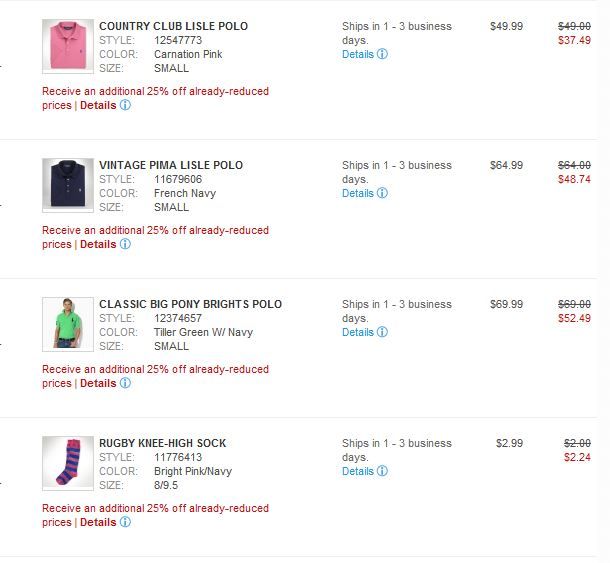This screenshot has height=563, width=610.
Task: View shipping Details for Country Club Lisle Polo
Action: 357,54
